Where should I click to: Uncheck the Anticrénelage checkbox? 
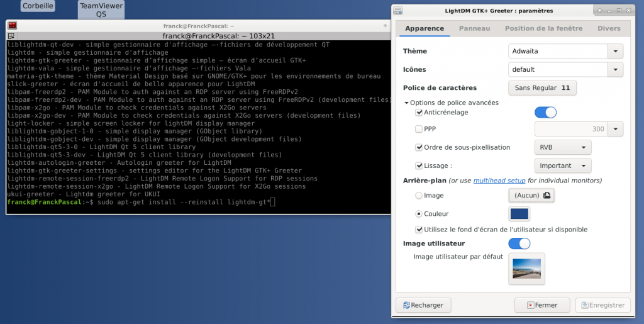[x=419, y=112]
